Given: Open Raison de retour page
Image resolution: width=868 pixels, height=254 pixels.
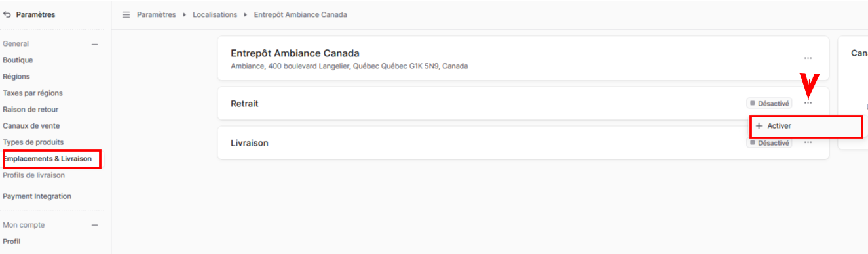Looking at the screenshot, I should (30, 110).
